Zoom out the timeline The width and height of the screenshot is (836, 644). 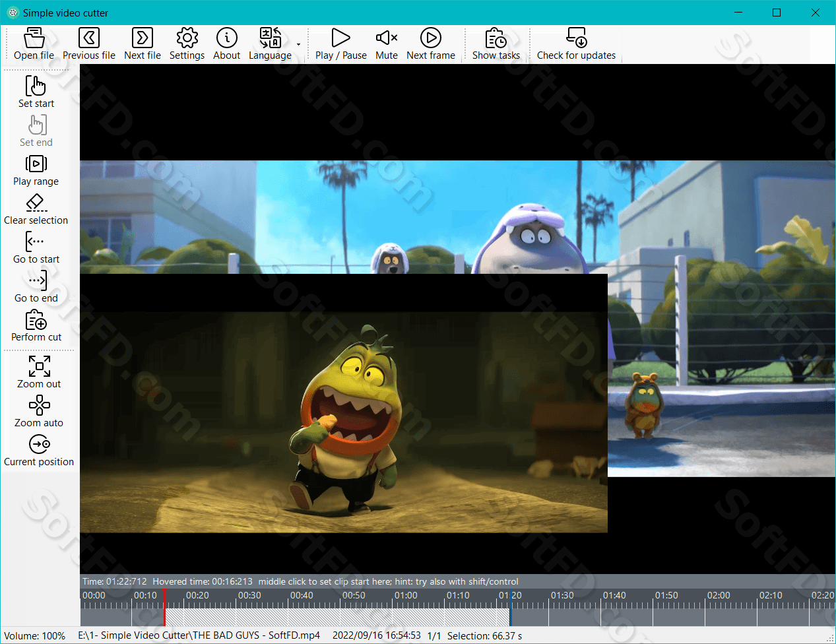click(x=39, y=372)
